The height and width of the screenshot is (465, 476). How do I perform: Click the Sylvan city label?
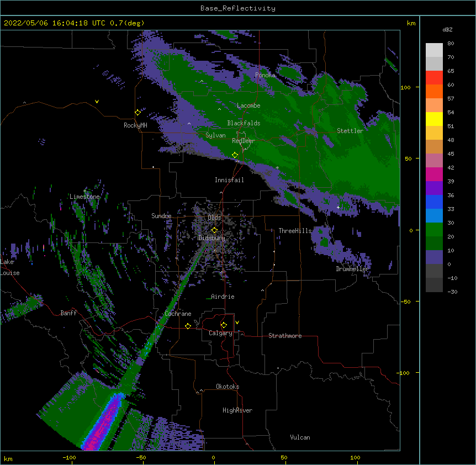coord(215,135)
